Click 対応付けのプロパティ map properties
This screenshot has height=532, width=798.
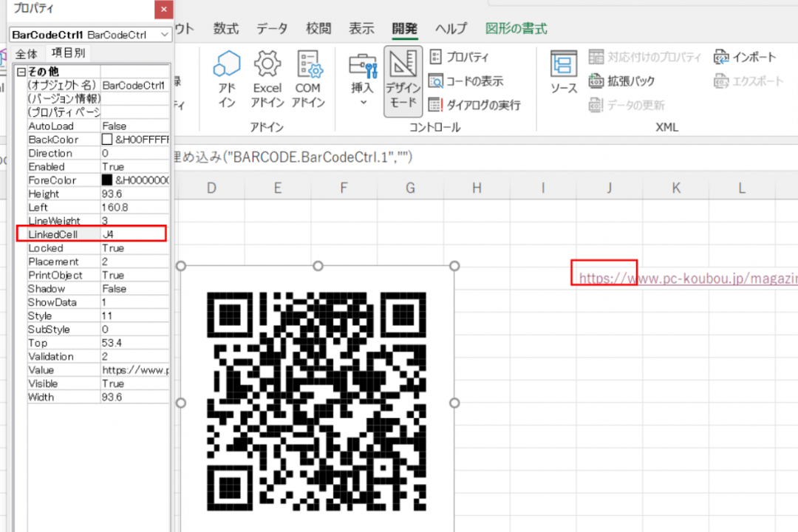[x=645, y=57]
